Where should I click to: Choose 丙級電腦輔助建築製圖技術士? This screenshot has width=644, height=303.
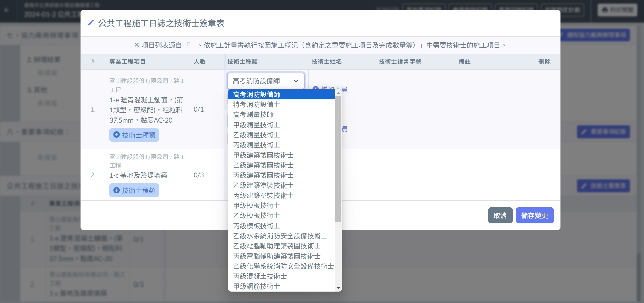pos(277,256)
